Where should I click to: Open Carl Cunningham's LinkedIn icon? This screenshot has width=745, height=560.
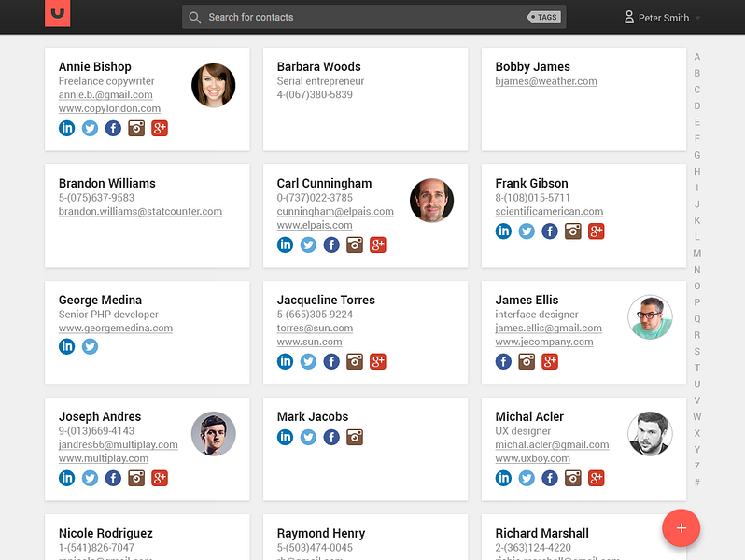(285, 245)
